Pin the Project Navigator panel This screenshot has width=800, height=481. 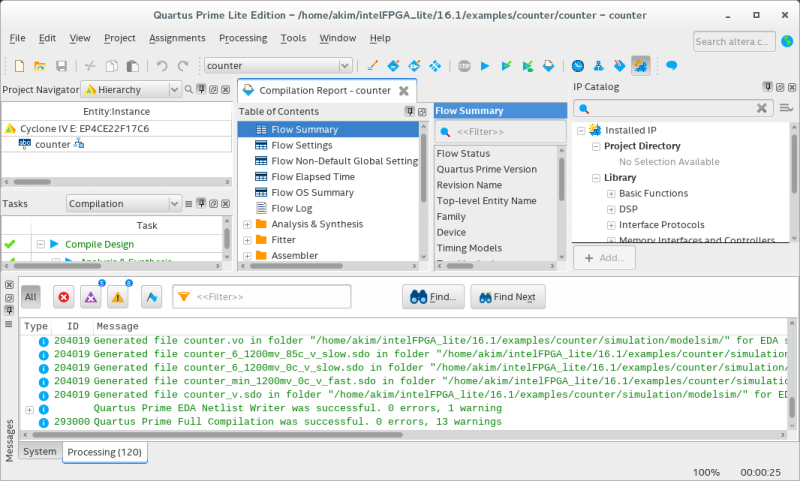coord(202,89)
